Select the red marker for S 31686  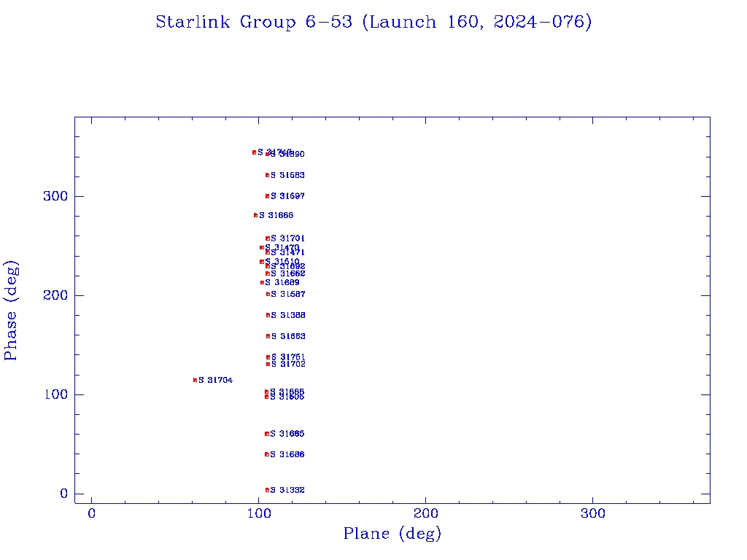[267, 454]
